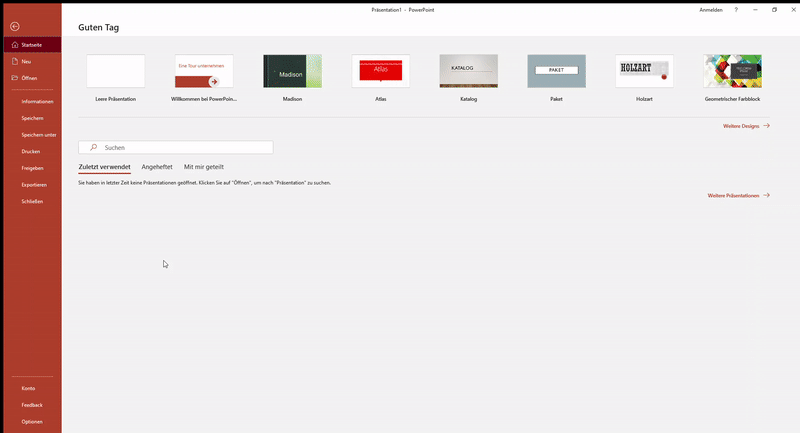Switch to Zuletzt verwendet tab

click(104, 167)
